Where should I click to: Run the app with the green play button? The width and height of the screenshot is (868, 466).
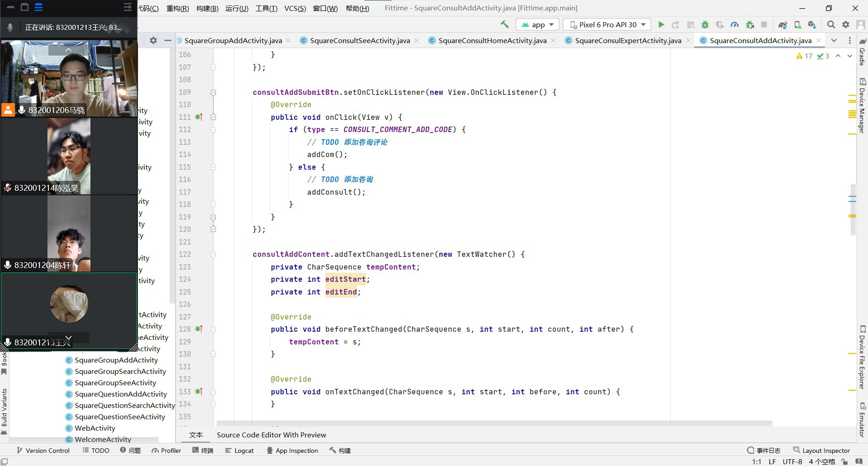click(661, 25)
